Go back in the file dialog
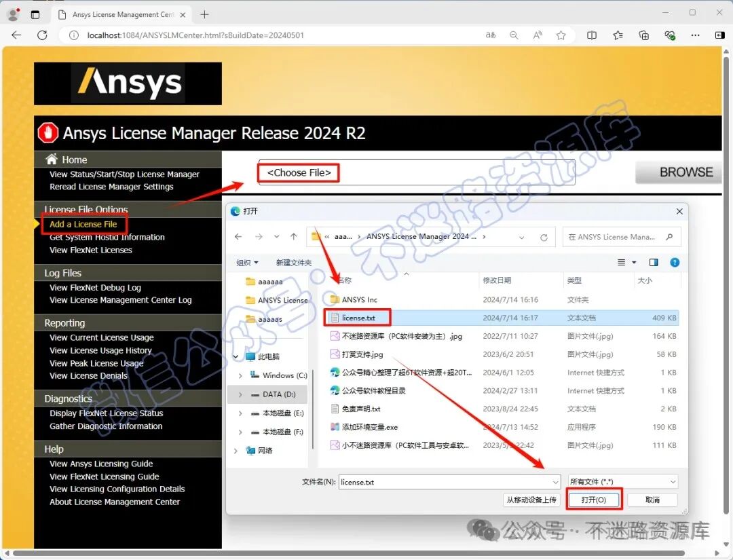Screen dimensions: 733x560 [238, 237]
